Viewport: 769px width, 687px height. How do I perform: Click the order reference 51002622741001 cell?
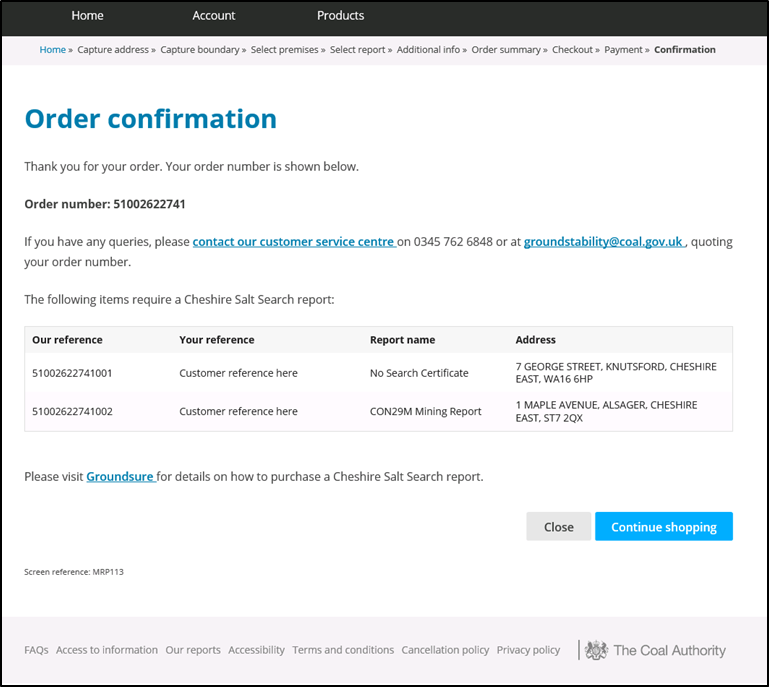click(x=72, y=373)
